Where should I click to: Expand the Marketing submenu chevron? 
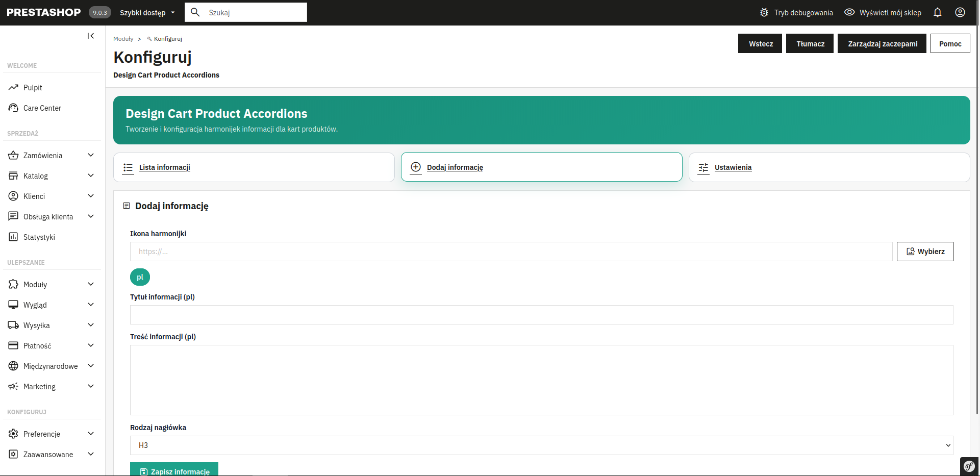(x=91, y=386)
